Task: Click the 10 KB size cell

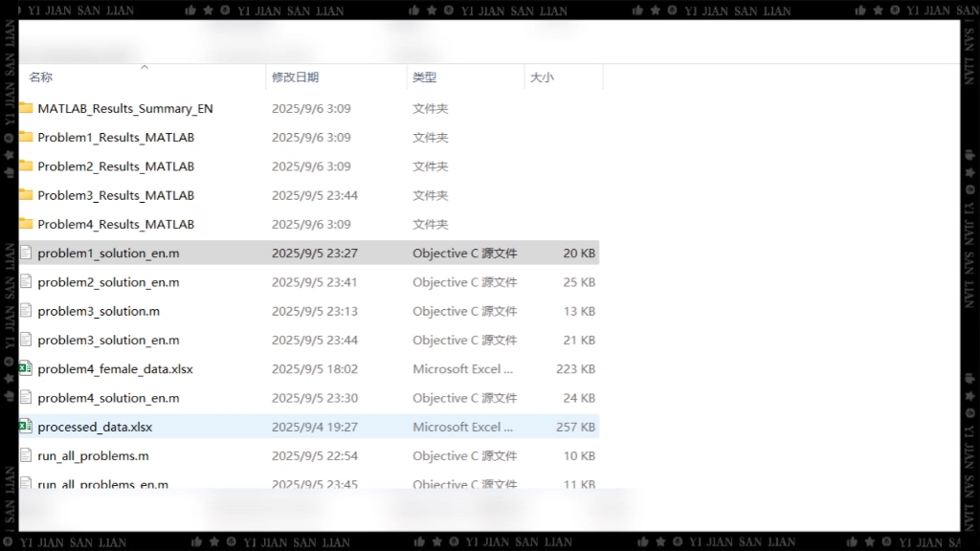Action: click(579, 455)
